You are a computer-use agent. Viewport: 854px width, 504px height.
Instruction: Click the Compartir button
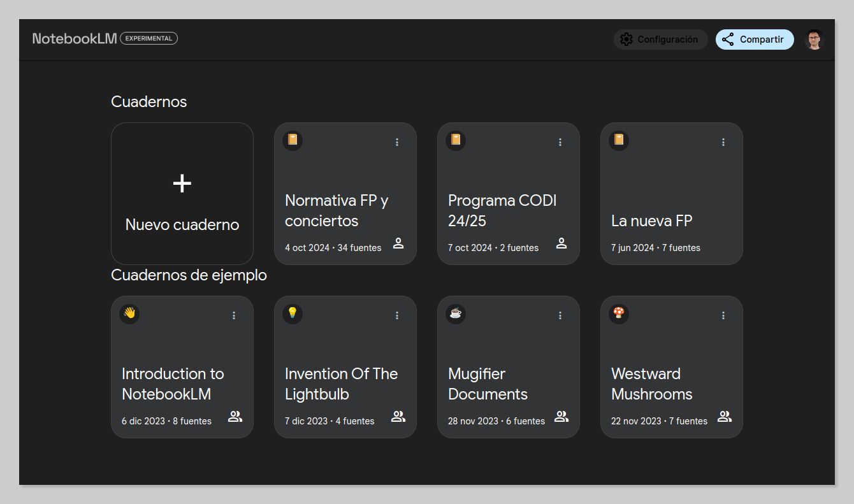[755, 40]
